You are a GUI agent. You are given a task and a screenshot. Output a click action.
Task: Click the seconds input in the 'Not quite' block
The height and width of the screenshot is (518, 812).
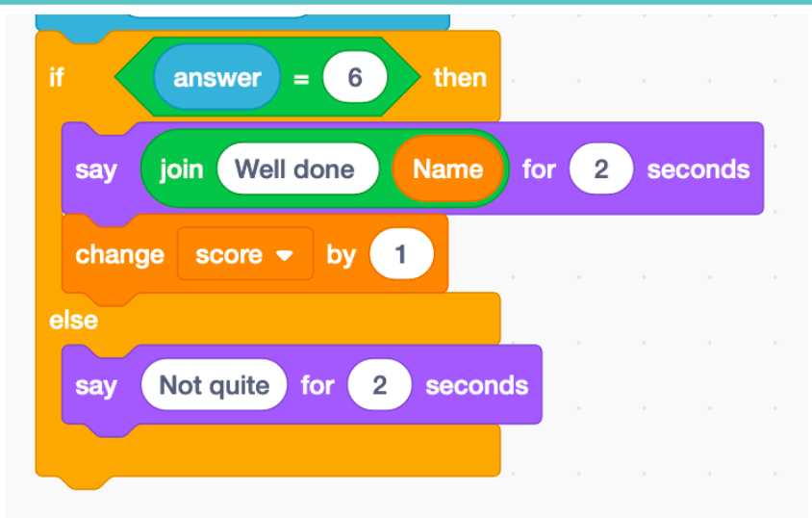tap(379, 386)
